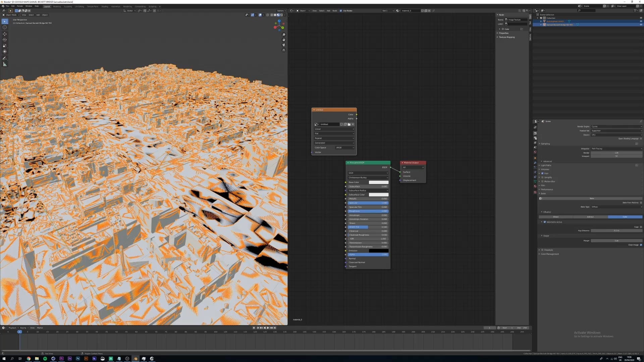This screenshot has height=362, width=644.
Task: Expand the Color Management panel
Action: pyautogui.click(x=549, y=254)
